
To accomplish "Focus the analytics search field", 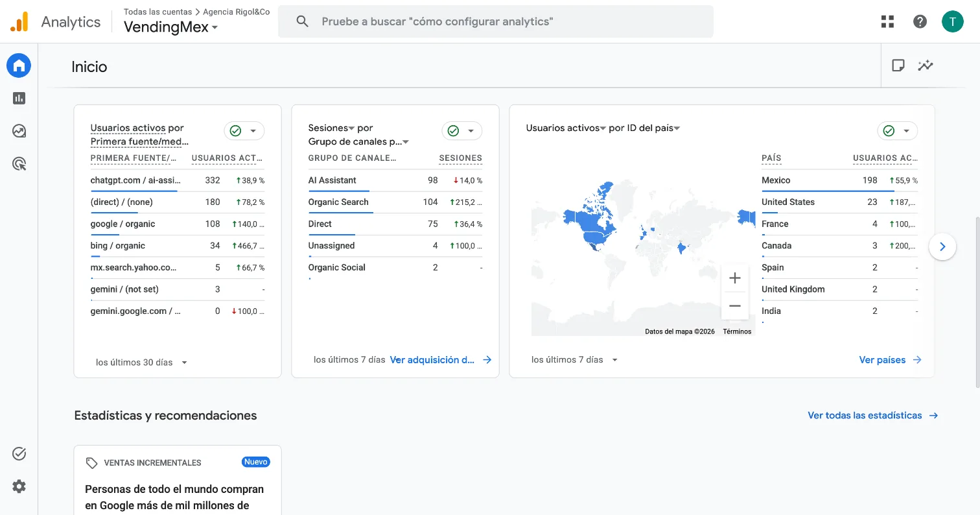I will pyautogui.click(x=496, y=21).
